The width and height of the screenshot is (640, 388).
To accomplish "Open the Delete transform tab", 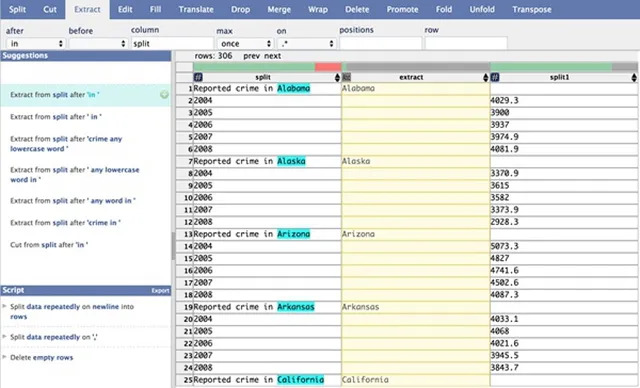I will [x=357, y=9].
